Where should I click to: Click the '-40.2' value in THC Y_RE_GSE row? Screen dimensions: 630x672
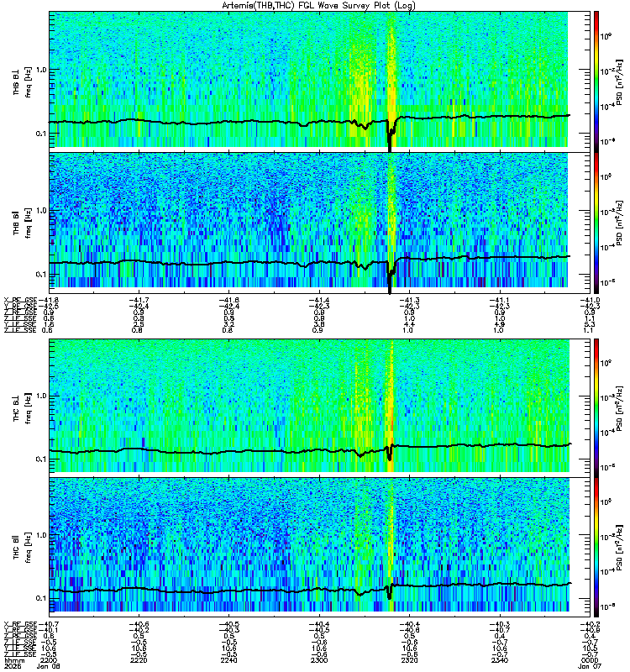click(x=139, y=631)
